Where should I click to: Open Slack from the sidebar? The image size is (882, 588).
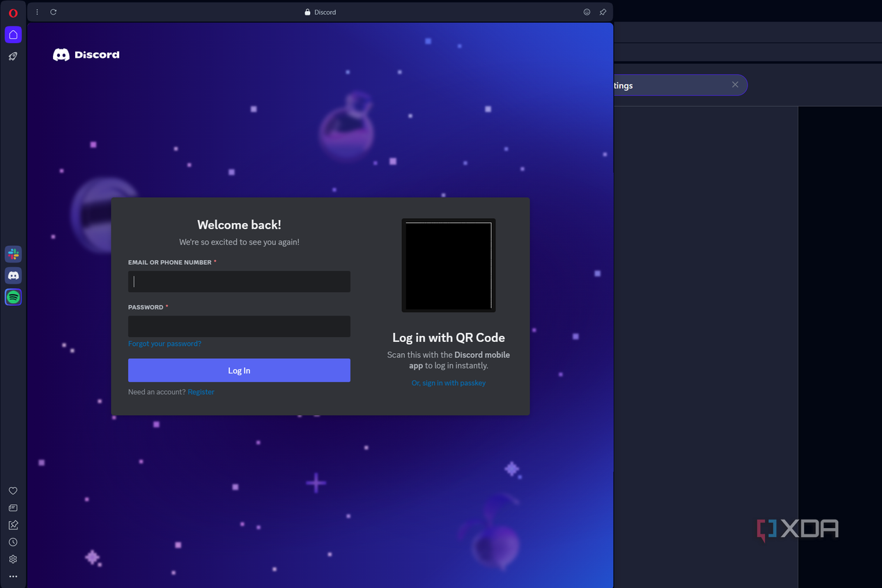click(13, 254)
